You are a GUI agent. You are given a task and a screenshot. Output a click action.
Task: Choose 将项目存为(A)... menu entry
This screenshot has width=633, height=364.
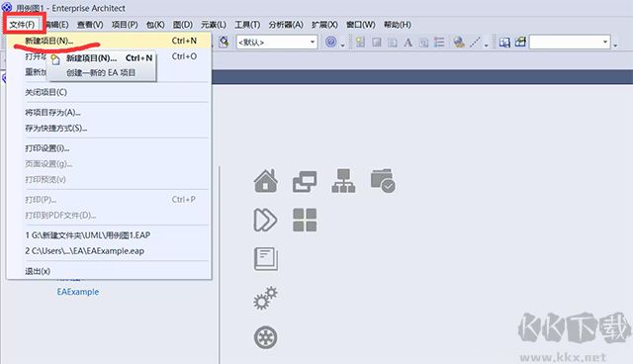click(x=109, y=113)
